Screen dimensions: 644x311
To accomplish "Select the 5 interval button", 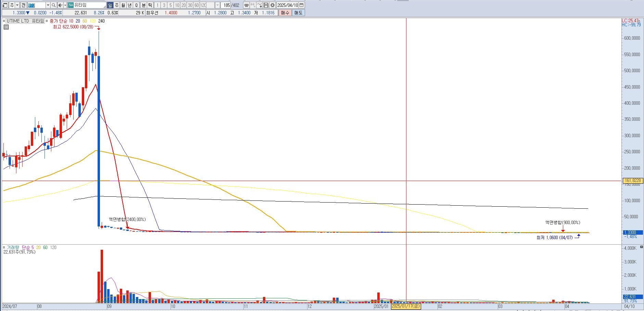I will point(171,5).
